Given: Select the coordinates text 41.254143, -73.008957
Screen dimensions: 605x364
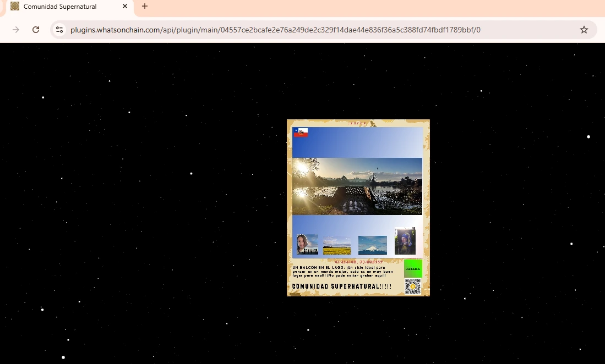Looking at the screenshot, I should click(358, 262).
